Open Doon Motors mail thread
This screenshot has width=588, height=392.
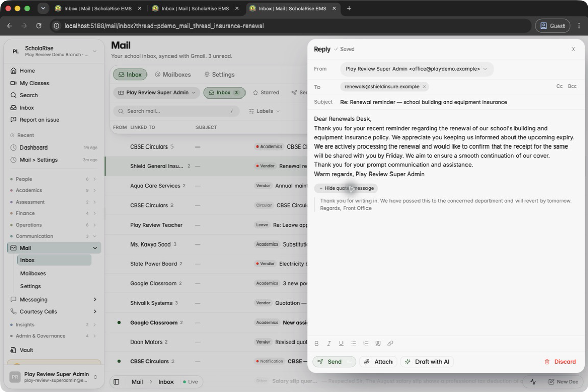point(206,342)
